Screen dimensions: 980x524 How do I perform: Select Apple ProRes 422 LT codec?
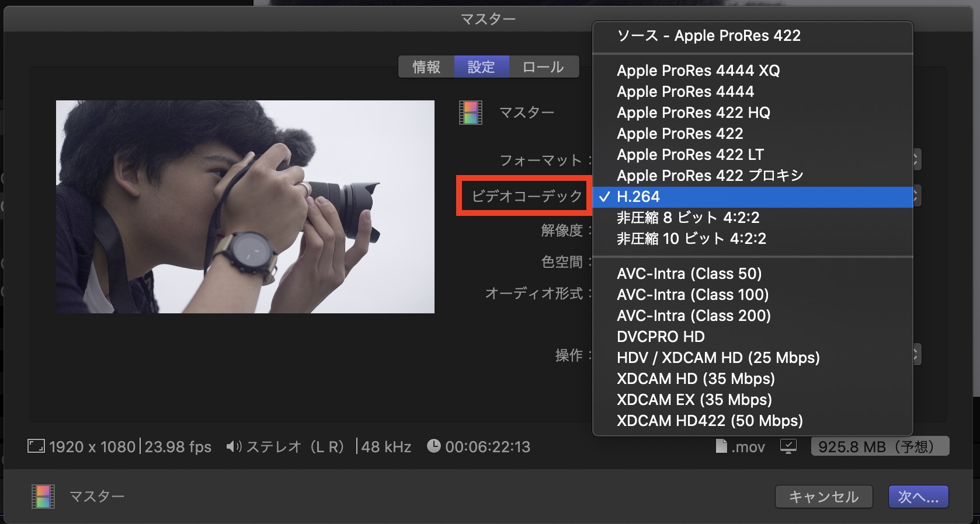(752, 155)
